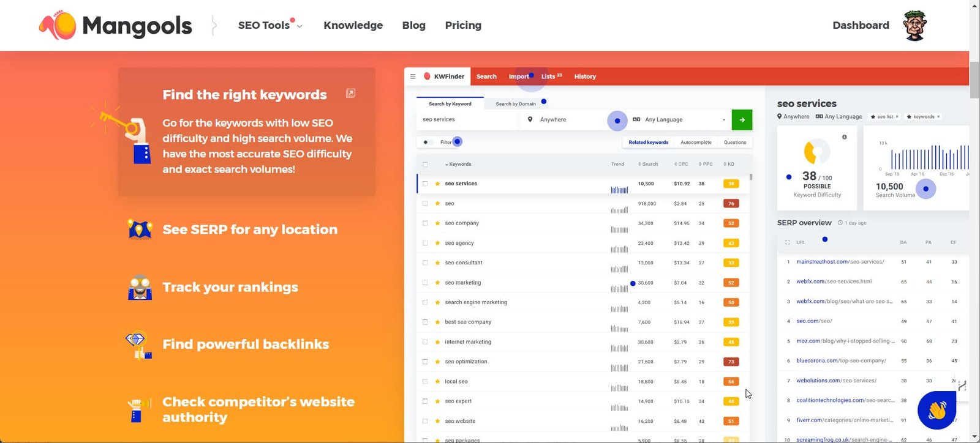Switch to the Autocomplete tab
The width and height of the screenshot is (980, 443).
pyautogui.click(x=696, y=142)
